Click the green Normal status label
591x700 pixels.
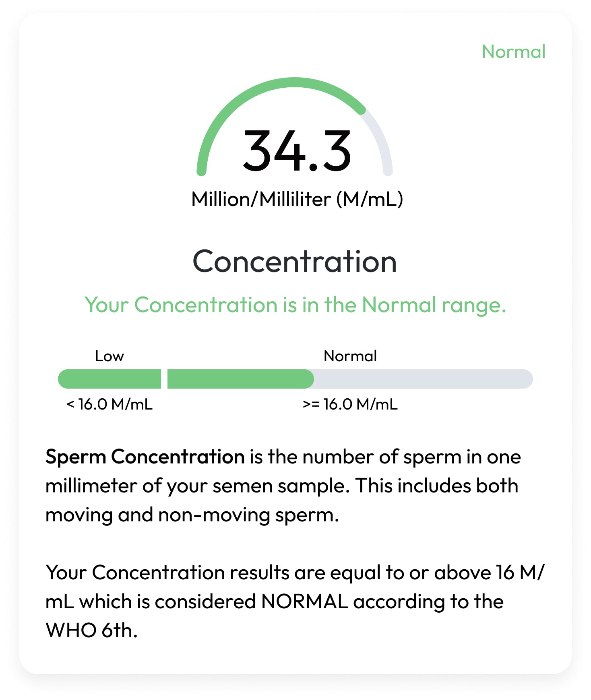[513, 52]
